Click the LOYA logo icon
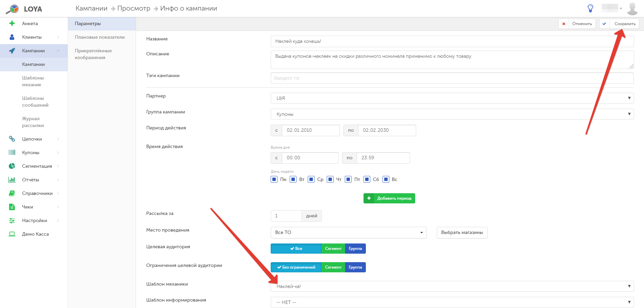644x308 pixels. [x=12, y=9]
